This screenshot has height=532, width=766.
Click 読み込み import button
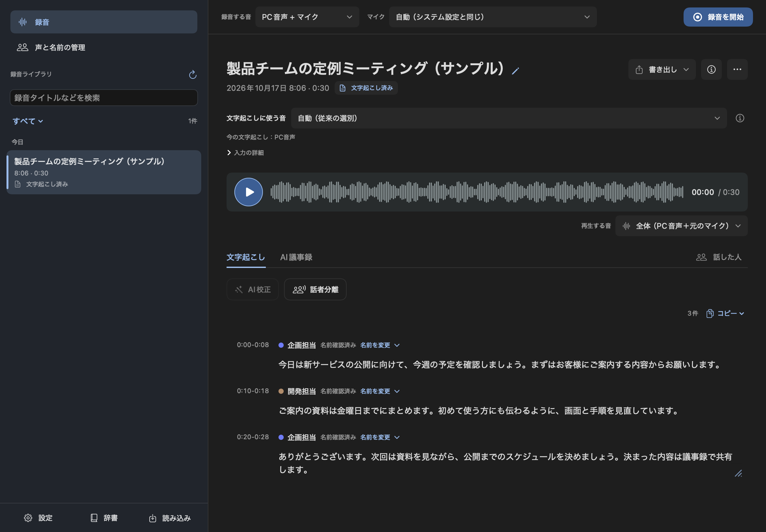point(170,518)
